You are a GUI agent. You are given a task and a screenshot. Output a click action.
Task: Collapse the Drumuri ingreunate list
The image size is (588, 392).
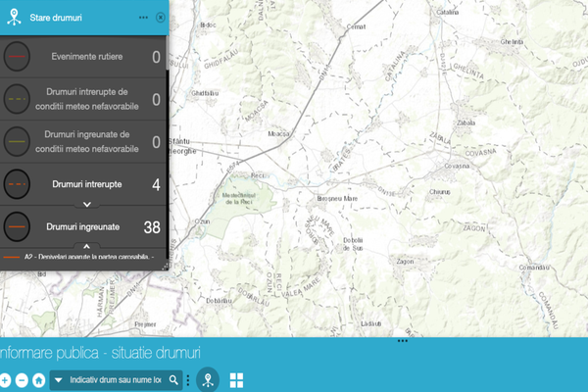[x=86, y=246]
